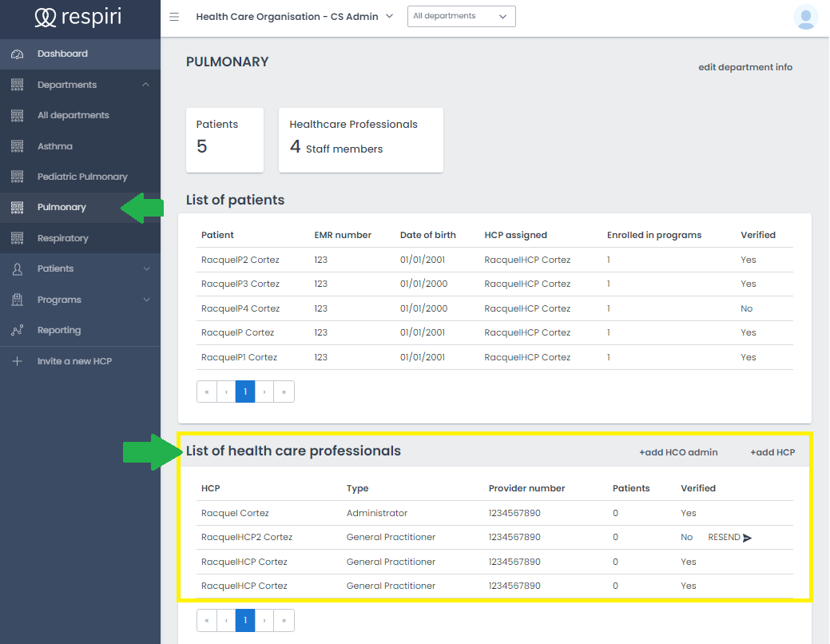
Task: Select Asthma department in sidebar
Action: (55, 146)
